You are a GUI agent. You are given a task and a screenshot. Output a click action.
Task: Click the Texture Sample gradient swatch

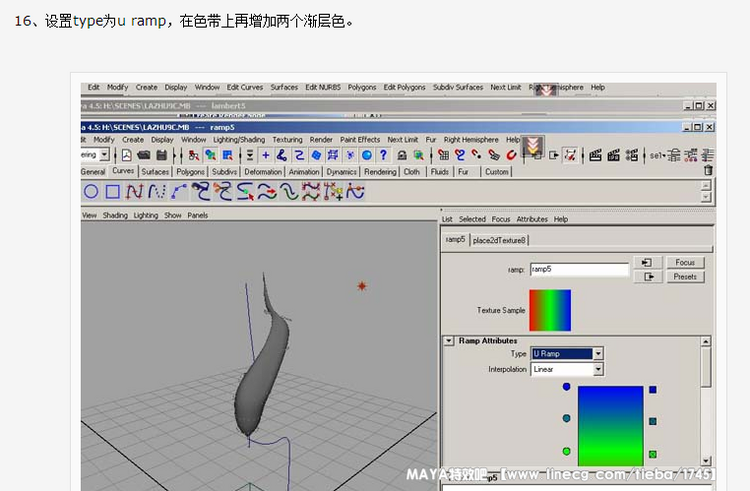coord(550,310)
